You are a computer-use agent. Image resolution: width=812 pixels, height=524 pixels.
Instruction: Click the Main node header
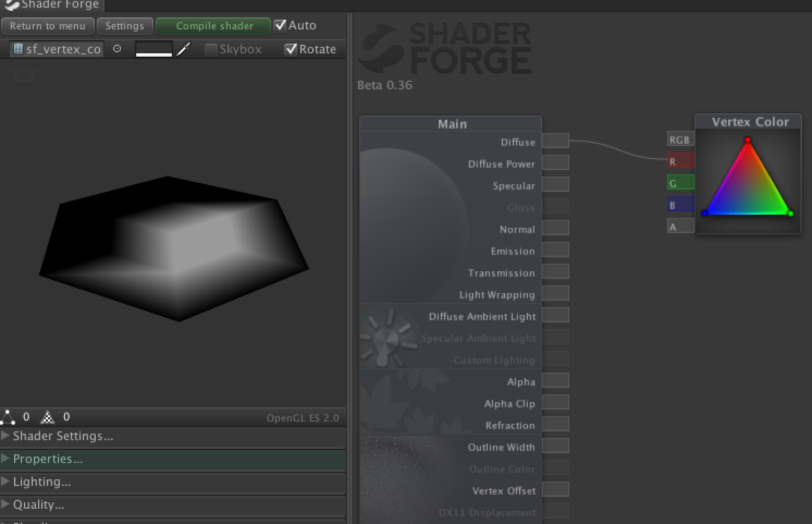tap(451, 124)
